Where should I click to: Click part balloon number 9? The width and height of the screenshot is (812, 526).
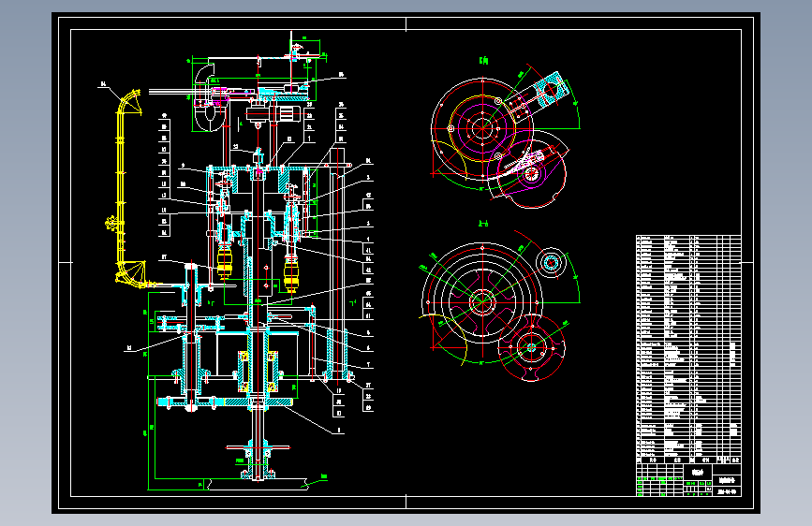[183, 166]
